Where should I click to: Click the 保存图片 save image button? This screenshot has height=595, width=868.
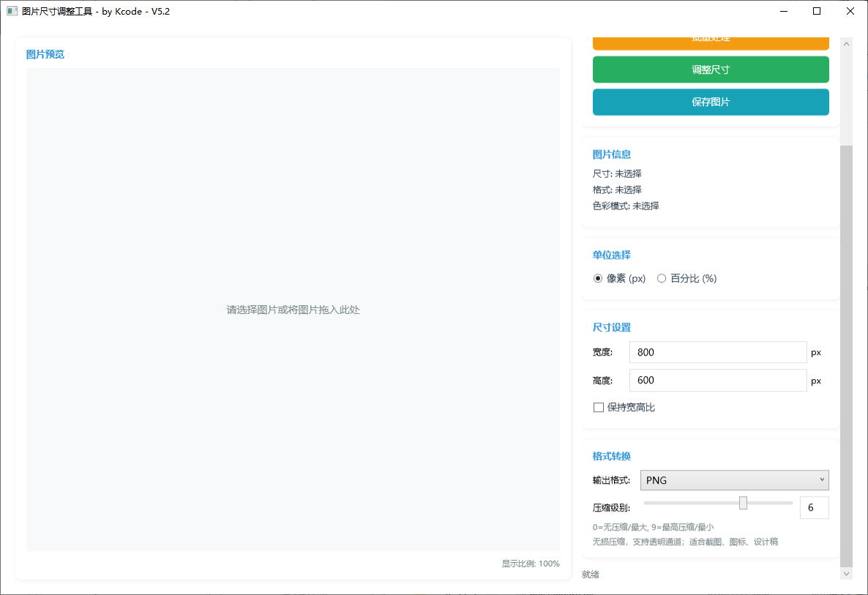coord(710,102)
